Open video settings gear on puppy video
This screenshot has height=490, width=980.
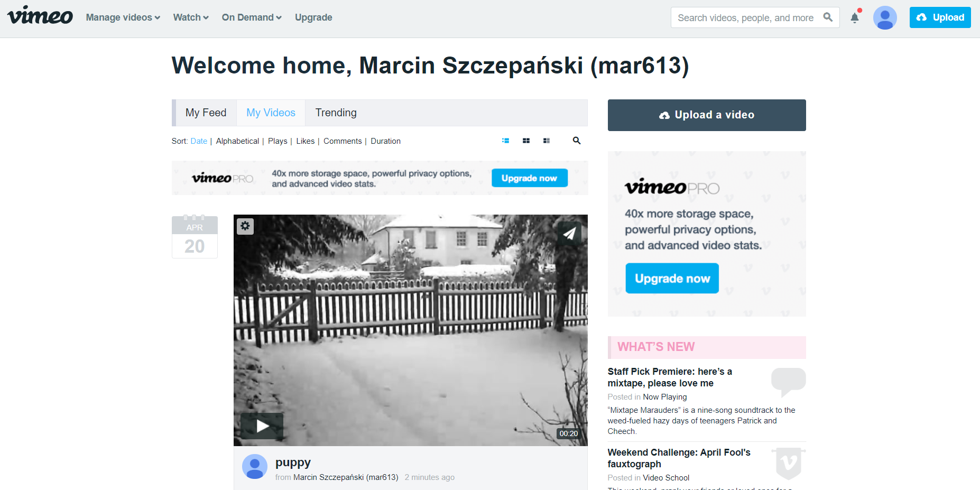pos(245,226)
